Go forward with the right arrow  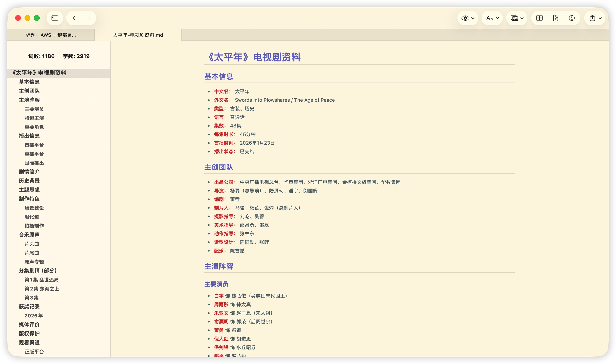point(88,18)
